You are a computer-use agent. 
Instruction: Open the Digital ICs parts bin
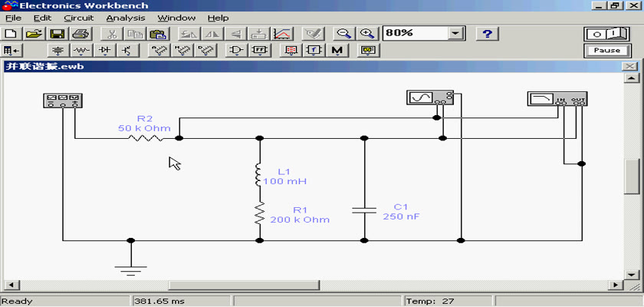point(204,51)
